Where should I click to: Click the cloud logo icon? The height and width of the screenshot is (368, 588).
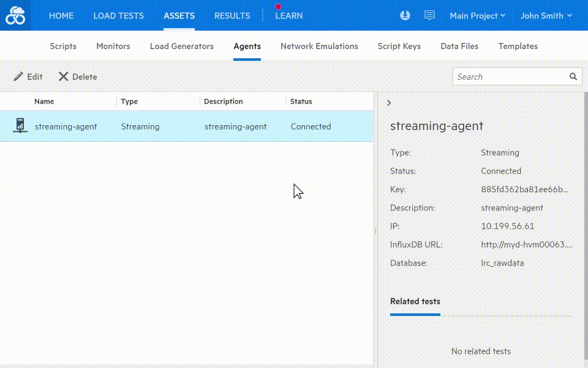15,16
